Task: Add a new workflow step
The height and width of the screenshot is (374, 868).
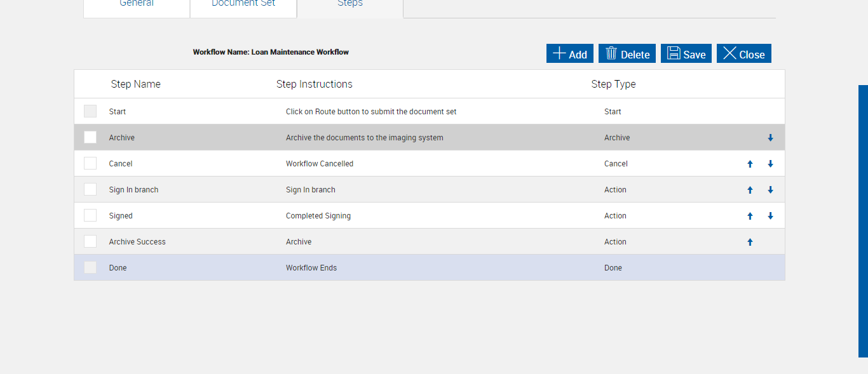Action: pyautogui.click(x=570, y=54)
